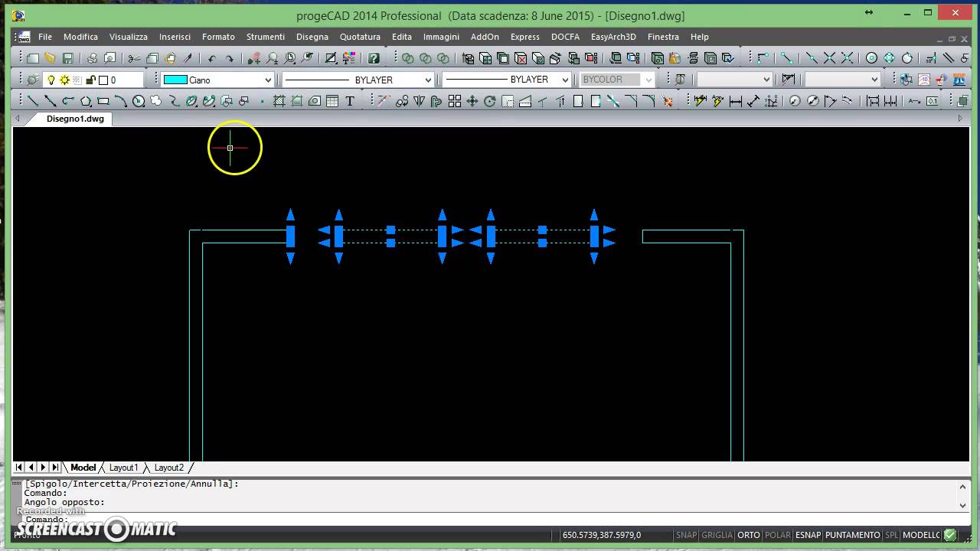Toggle SPL in the status bar
The image size is (980, 551).
coord(891,535)
